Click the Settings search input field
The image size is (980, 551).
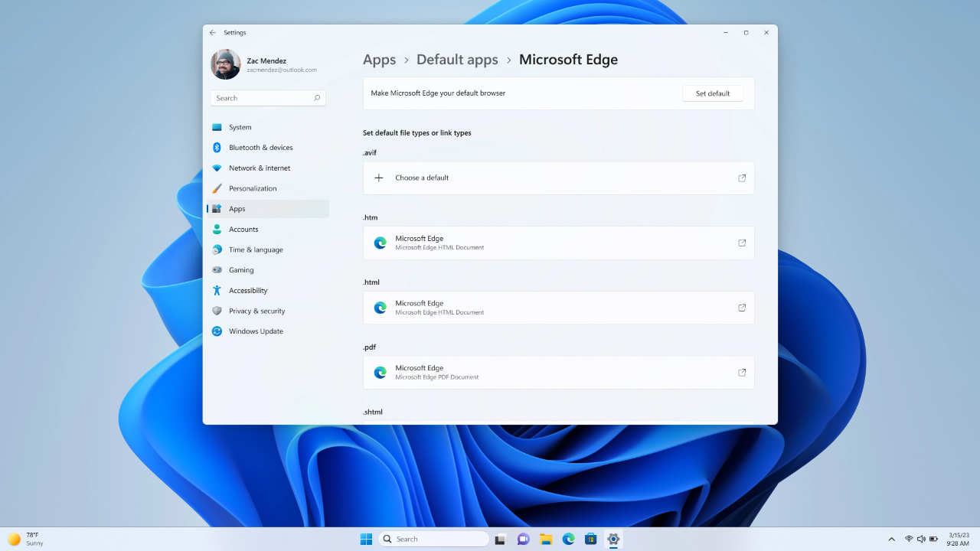(268, 98)
